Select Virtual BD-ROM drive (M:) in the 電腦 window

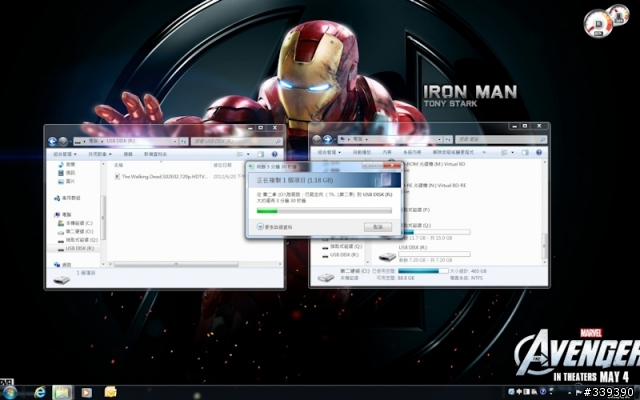435,164
